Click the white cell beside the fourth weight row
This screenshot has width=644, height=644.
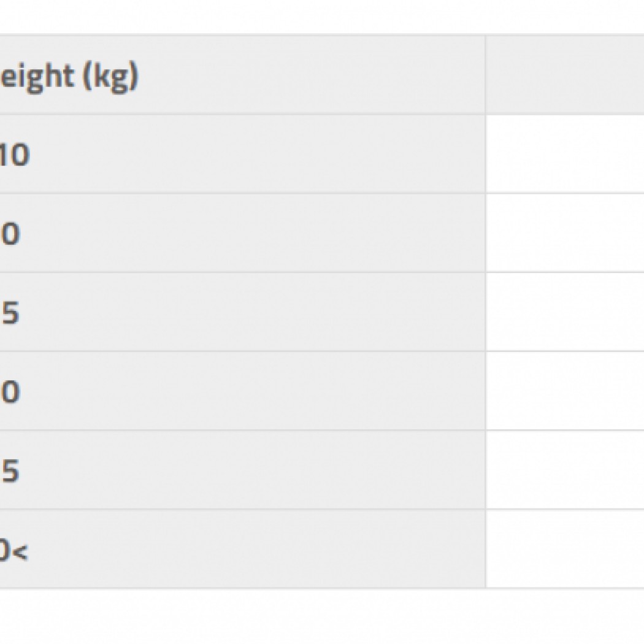[x=564, y=391]
